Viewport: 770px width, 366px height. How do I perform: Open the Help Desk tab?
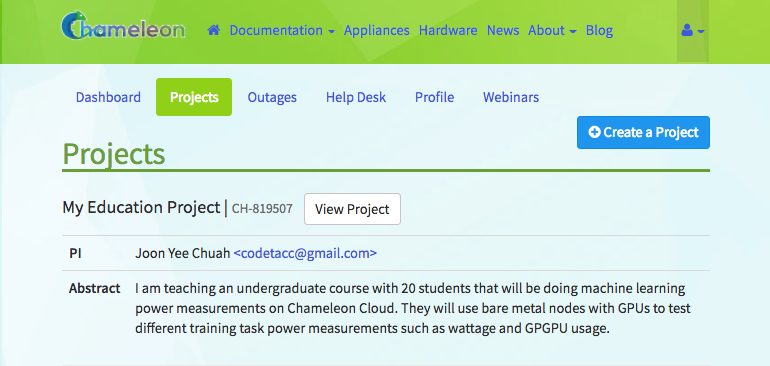[x=356, y=97]
